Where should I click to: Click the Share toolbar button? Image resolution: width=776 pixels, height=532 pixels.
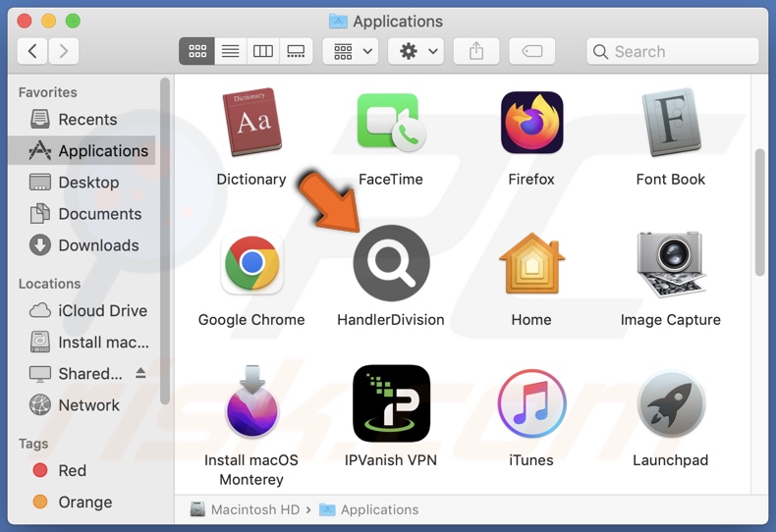pos(476,51)
